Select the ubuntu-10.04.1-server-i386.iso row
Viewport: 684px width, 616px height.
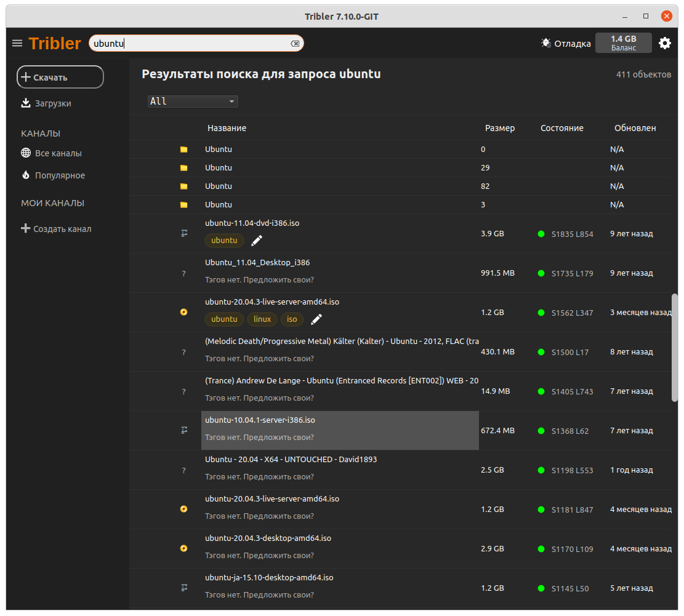(340, 430)
